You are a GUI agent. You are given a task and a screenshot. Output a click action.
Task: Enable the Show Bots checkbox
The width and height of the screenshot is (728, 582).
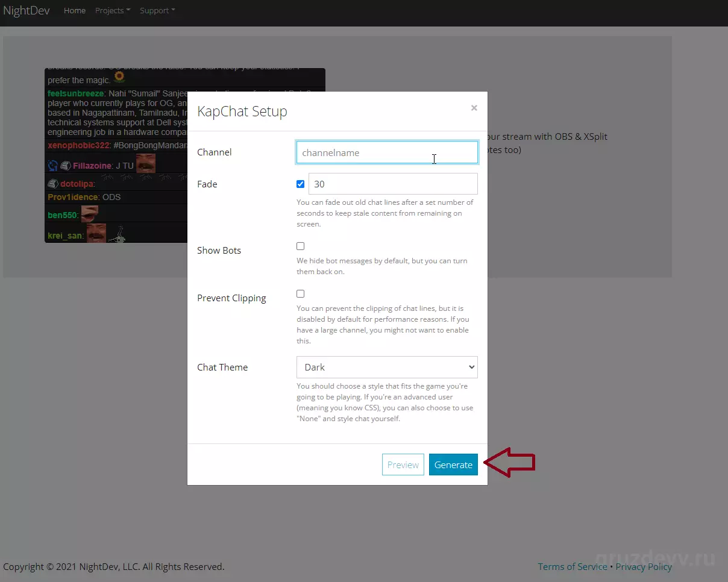(301, 246)
